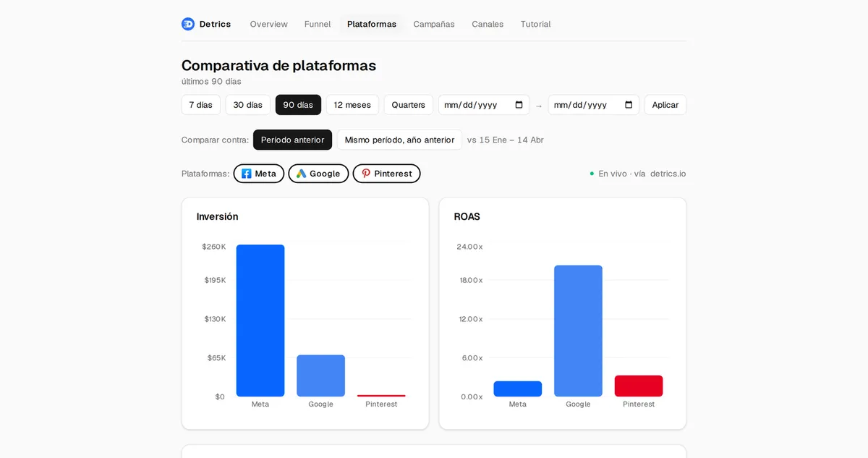Click the Comparativa de plataformas heading
868x458 pixels.
click(278, 65)
